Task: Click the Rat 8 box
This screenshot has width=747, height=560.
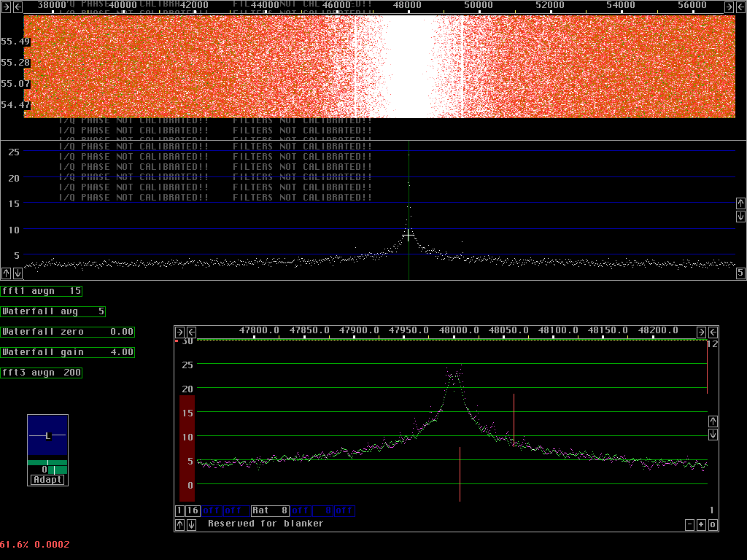Action: 270,511
